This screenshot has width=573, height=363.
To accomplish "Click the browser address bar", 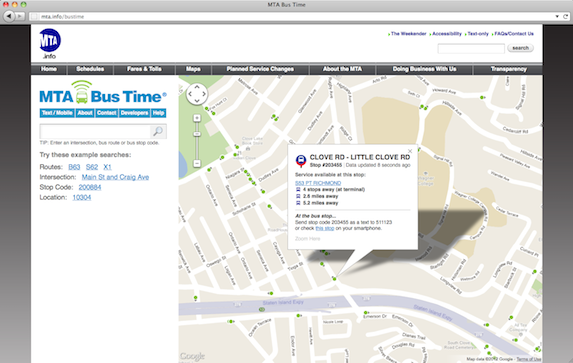I will [x=292, y=16].
